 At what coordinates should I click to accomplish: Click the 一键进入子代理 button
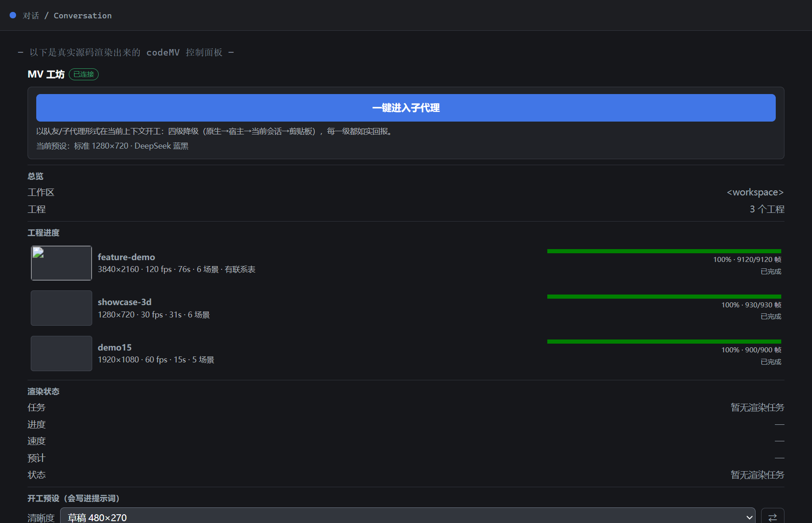pos(406,108)
